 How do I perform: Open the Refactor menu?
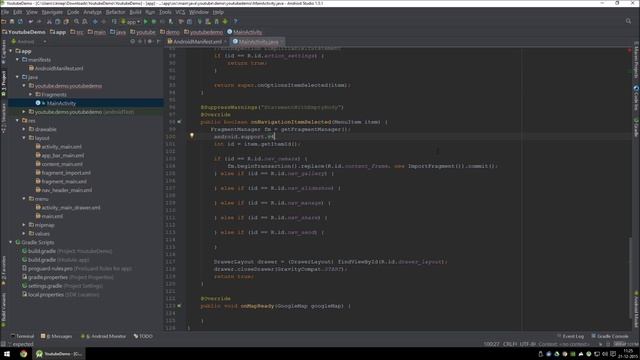pos(116,12)
